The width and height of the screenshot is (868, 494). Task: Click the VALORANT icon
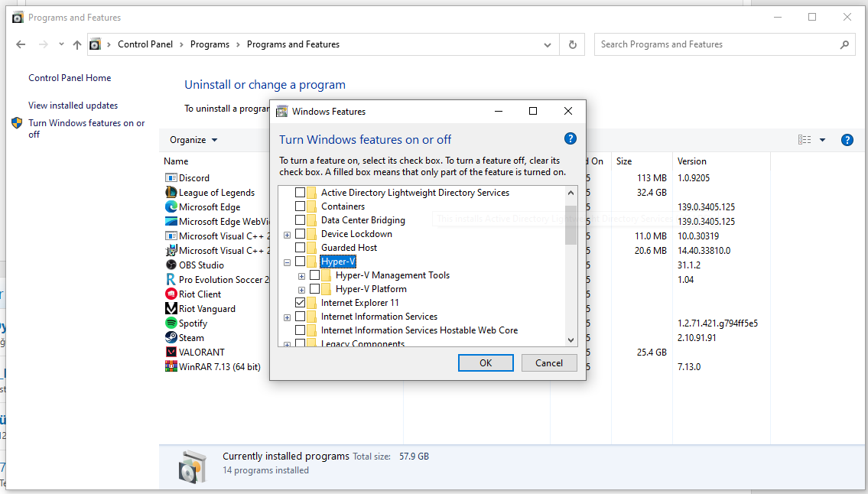[x=171, y=352]
